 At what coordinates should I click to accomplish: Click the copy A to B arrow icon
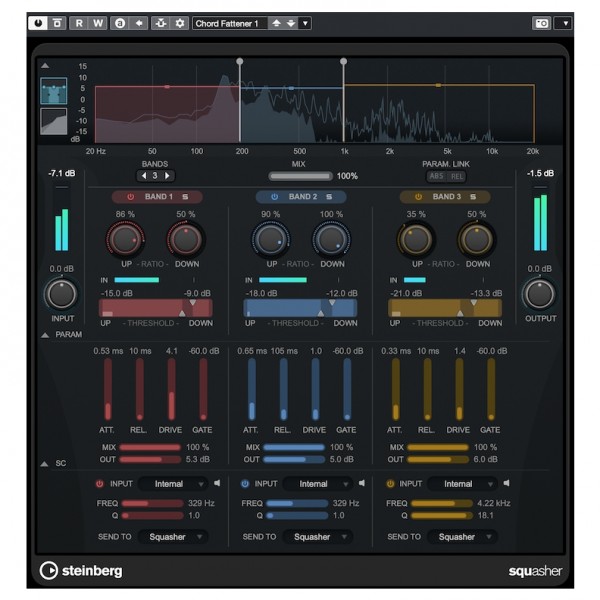point(139,23)
